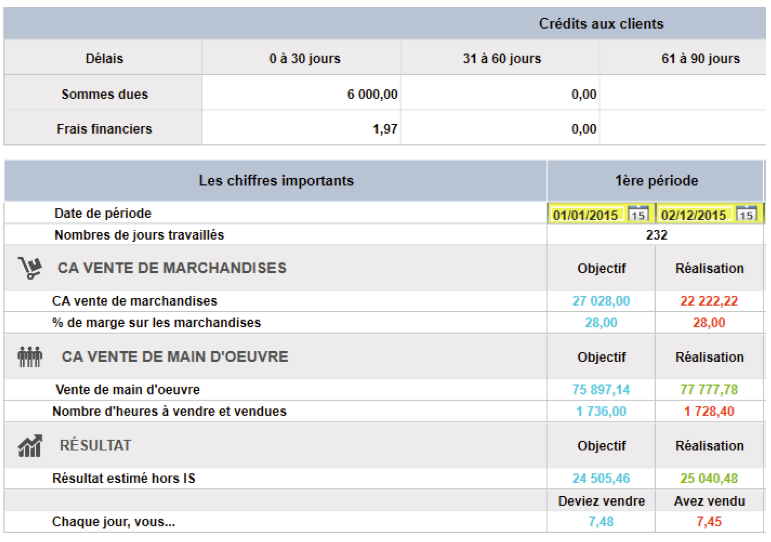The image size is (771, 542).
Task: Click the 1 728,40 hours réalisation
Action: 709,411
